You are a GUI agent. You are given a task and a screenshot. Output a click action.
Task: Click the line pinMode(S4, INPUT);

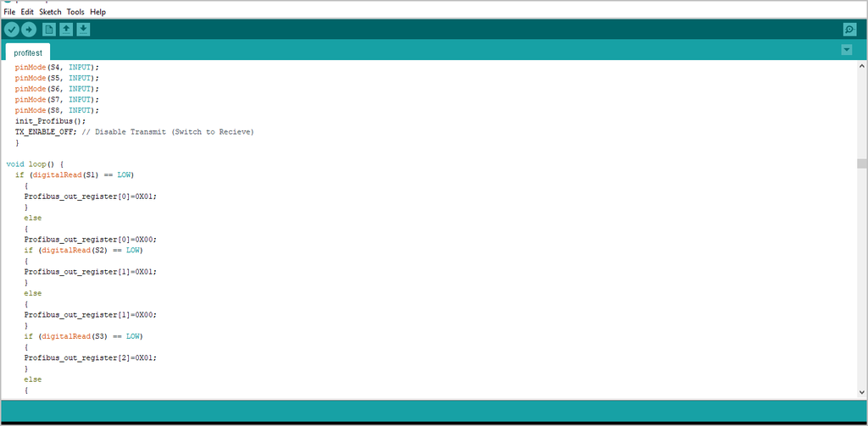pos(57,67)
